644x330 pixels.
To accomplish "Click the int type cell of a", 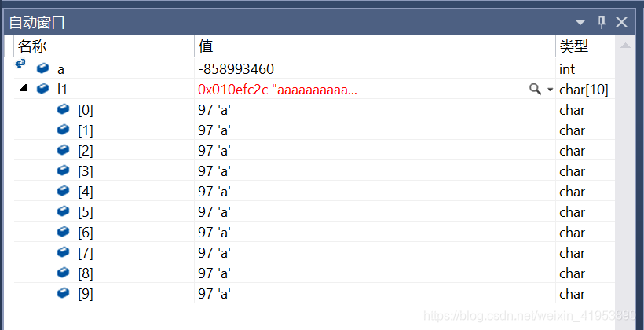I will click(567, 69).
